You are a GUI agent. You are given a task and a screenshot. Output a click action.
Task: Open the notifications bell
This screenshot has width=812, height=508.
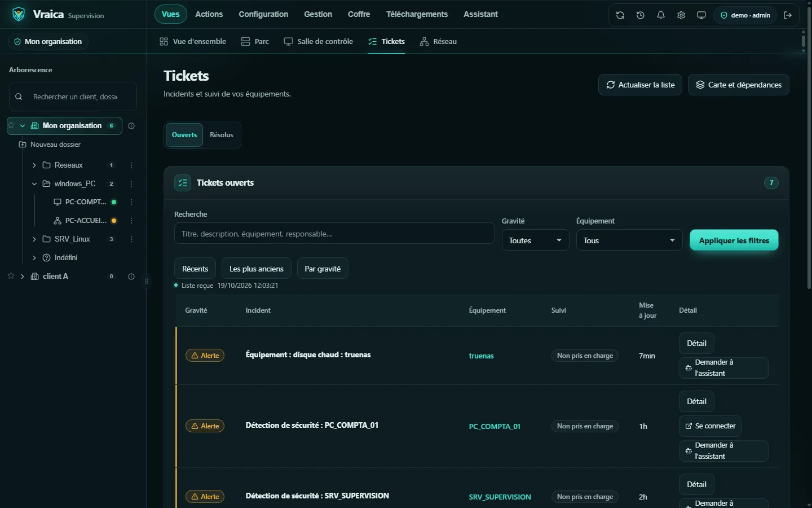[661, 15]
